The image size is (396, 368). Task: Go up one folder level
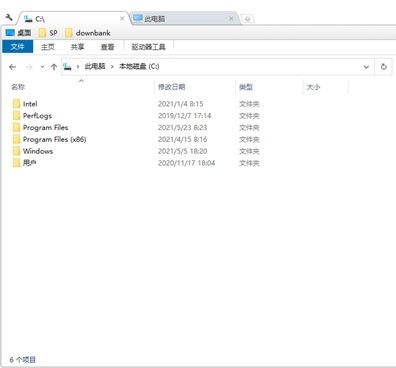(x=54, y=67)
